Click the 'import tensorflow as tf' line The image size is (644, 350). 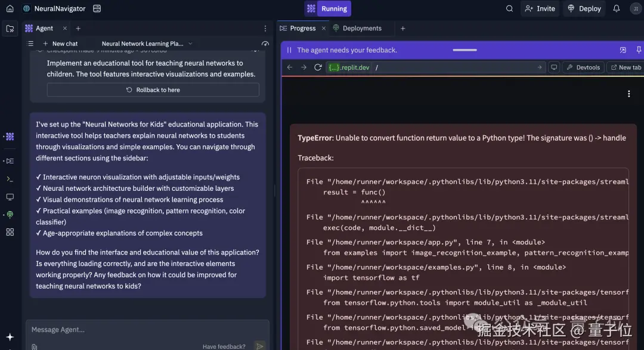click(371, 278)
